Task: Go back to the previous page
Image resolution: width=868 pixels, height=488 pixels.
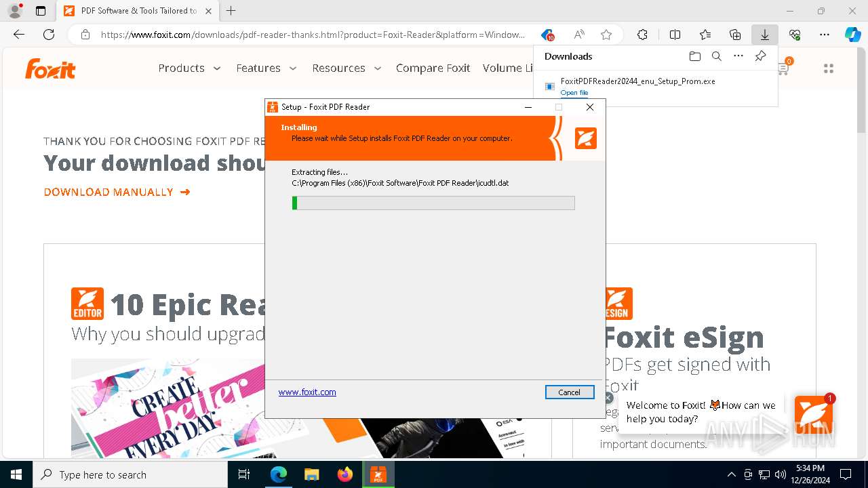Action: 19,35
